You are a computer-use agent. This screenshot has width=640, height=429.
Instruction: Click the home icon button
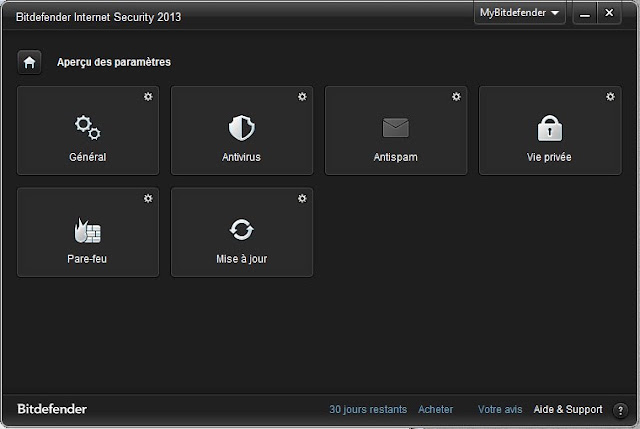29,62
